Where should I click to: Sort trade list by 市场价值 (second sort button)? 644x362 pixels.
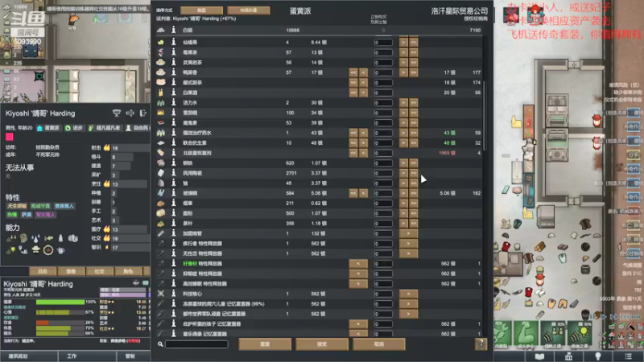248,10
